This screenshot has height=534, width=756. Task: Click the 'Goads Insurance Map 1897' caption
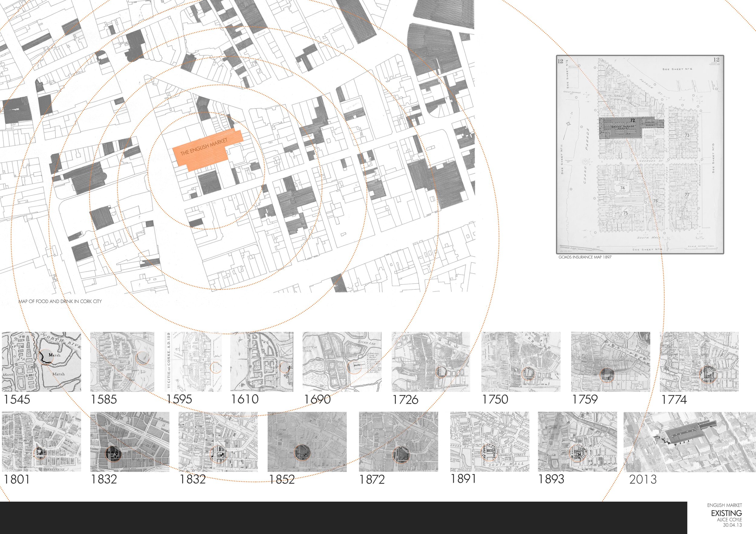point(585,257)
